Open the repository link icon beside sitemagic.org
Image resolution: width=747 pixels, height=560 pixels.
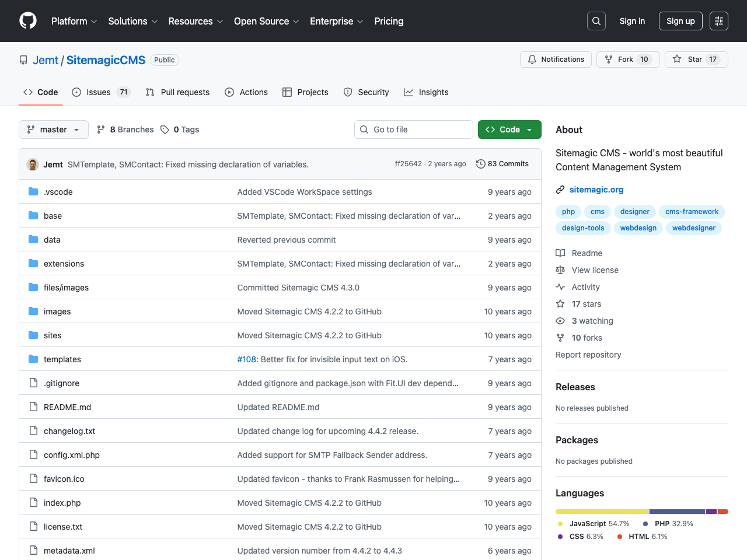click(x=560, y=189)
